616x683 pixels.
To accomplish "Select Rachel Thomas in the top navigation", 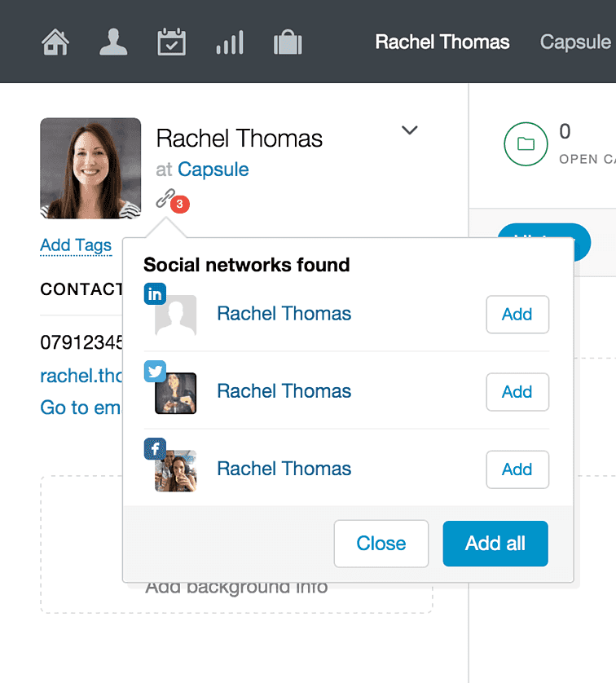I will pos(442,42).
